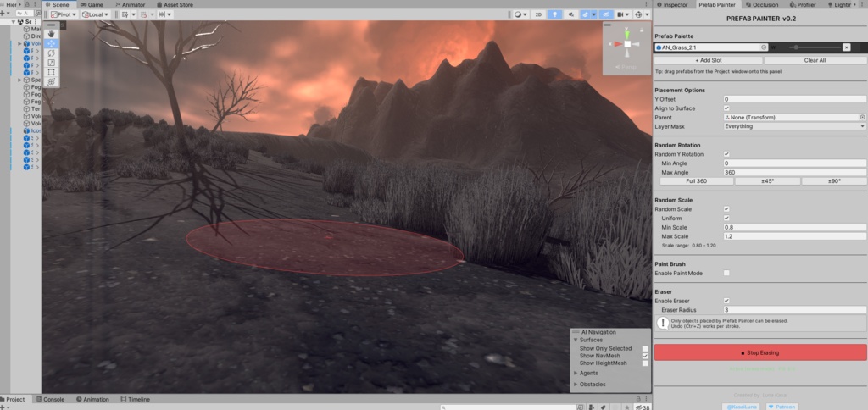This screenshot has width=868, height=410.
Task: Open Pivot handle position dropdown
Action: pyautogui.click(x=64, y=14)
